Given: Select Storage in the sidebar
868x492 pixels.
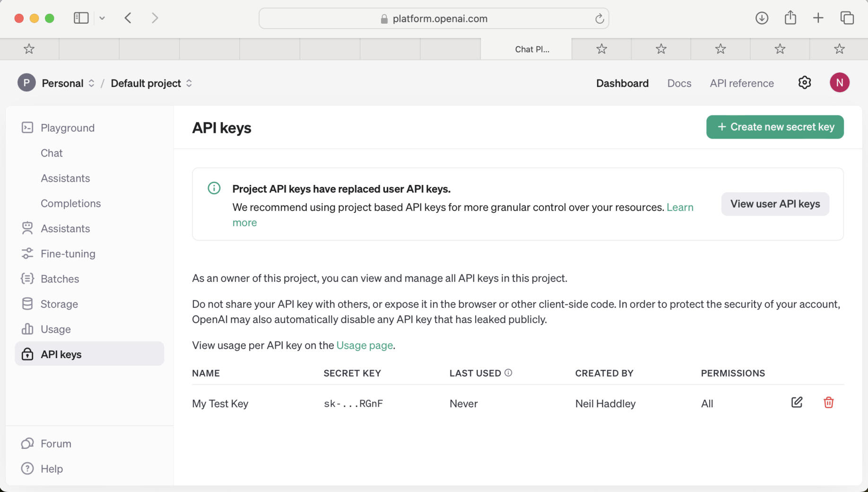Looking at the screenshot, I should click(x=59, y=304).
